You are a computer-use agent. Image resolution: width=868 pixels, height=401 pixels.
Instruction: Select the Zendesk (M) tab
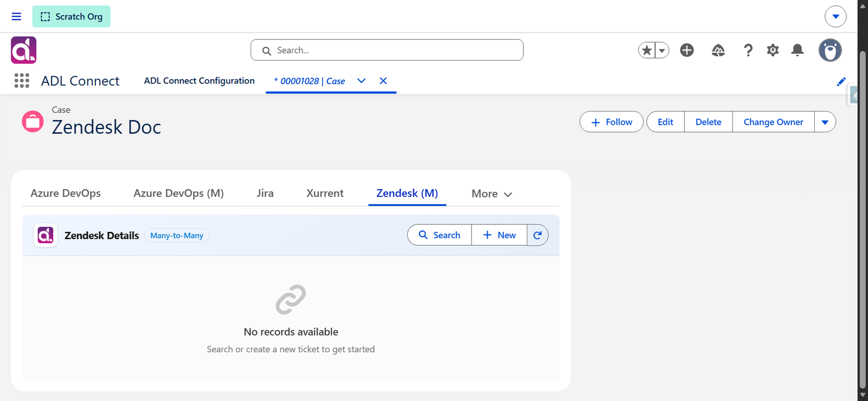tap(407, 193)
